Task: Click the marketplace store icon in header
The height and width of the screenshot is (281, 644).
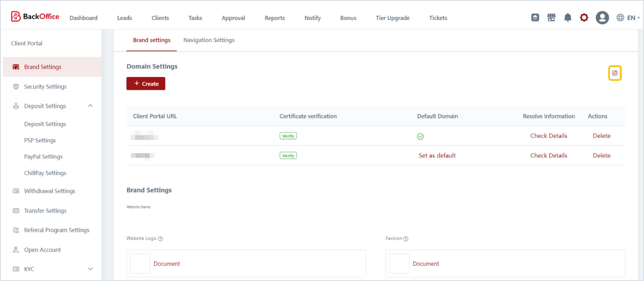Action: pos(551,18)
